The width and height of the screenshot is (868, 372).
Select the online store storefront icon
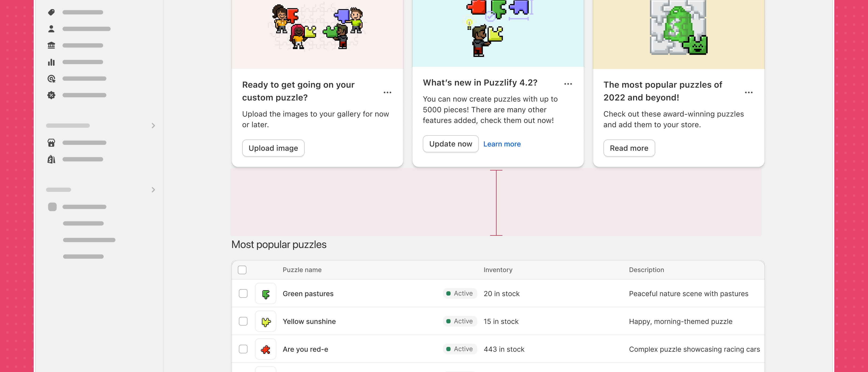coord(51,142)
